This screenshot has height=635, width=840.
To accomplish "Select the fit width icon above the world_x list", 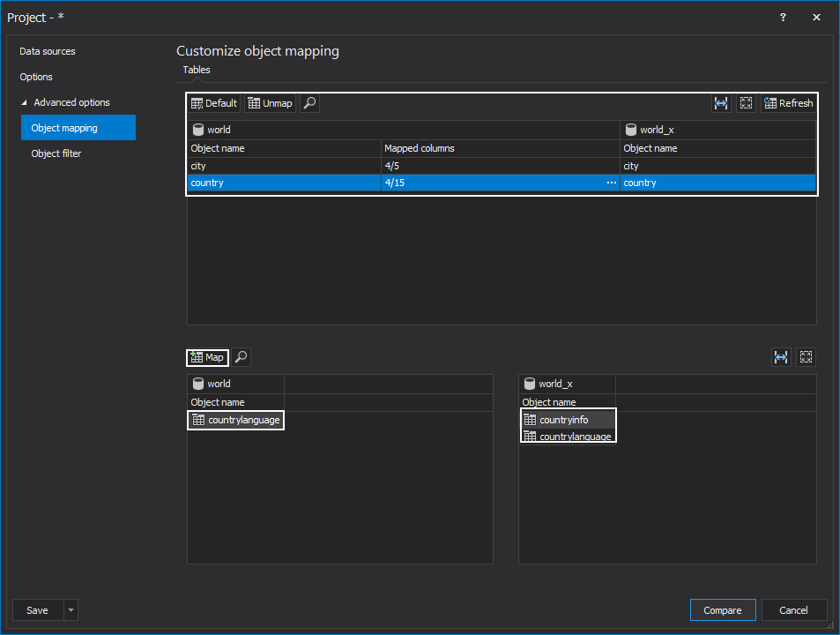I will (781, 357).
